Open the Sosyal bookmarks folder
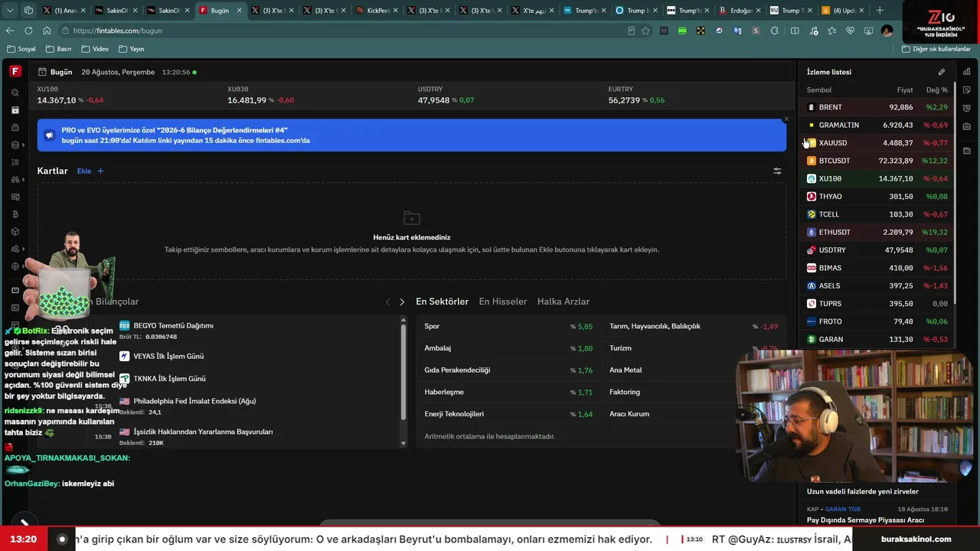Image resolution: width=980 pixels, height=551 pixels. [x=21, y=49]
